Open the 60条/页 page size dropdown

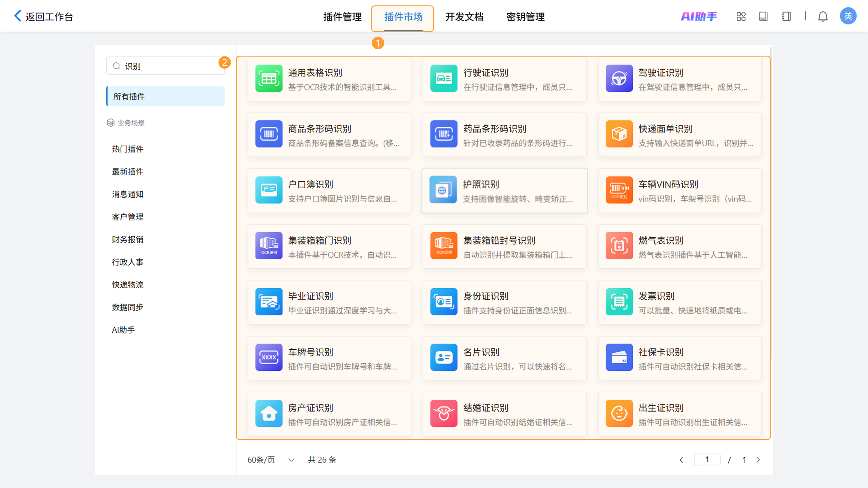(x=271, y=460)
